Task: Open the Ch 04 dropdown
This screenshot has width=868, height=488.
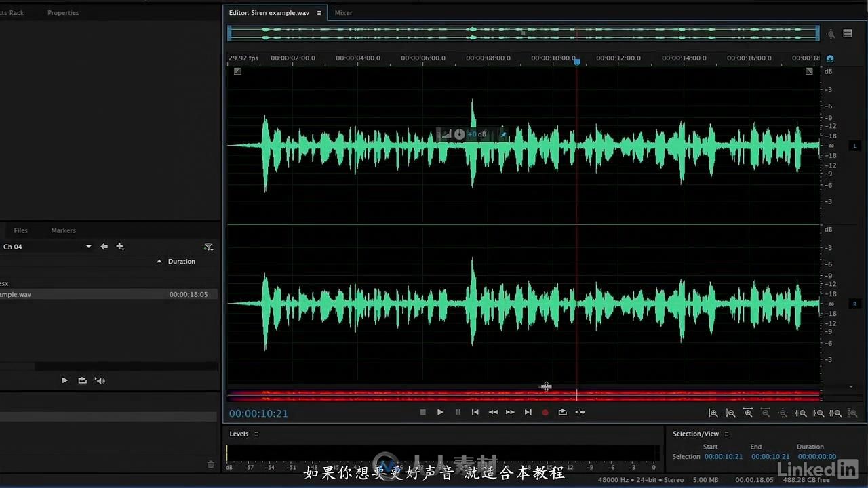Action: (46, 247)
